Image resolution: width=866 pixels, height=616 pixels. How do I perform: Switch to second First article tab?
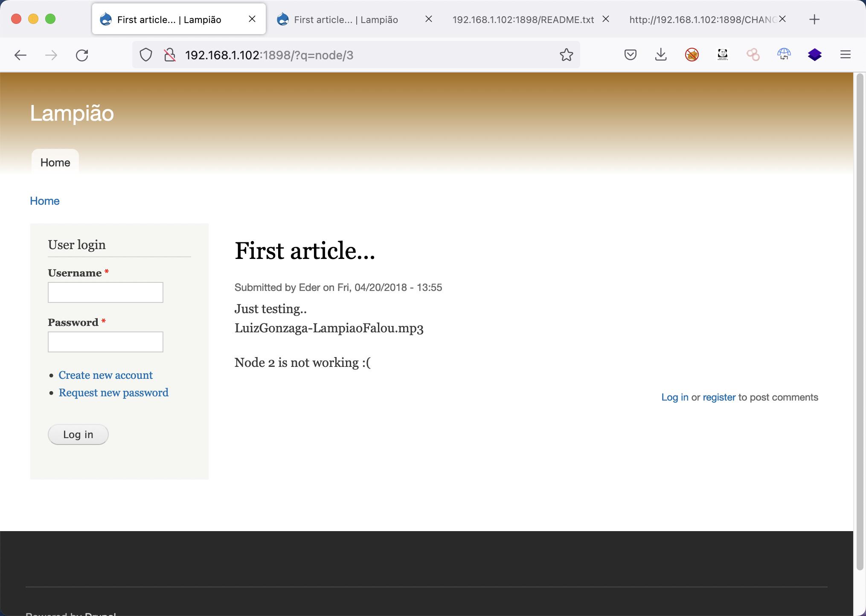point(346,20)
